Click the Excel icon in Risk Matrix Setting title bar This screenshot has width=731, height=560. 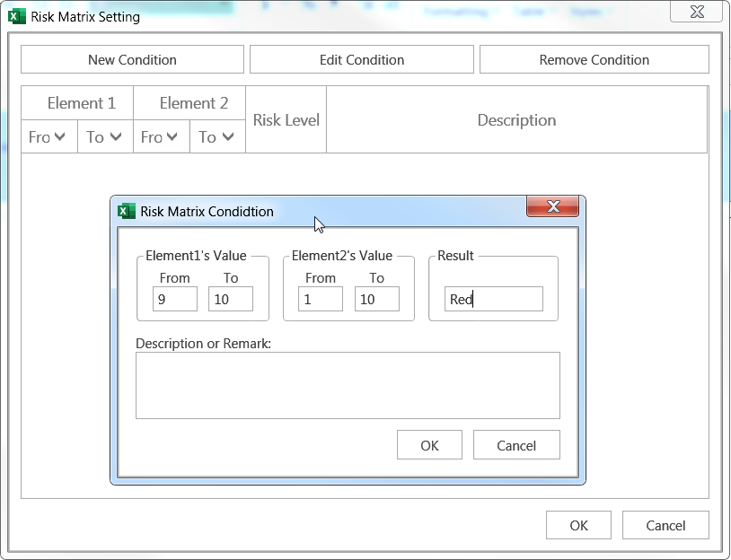coord(17,16)
